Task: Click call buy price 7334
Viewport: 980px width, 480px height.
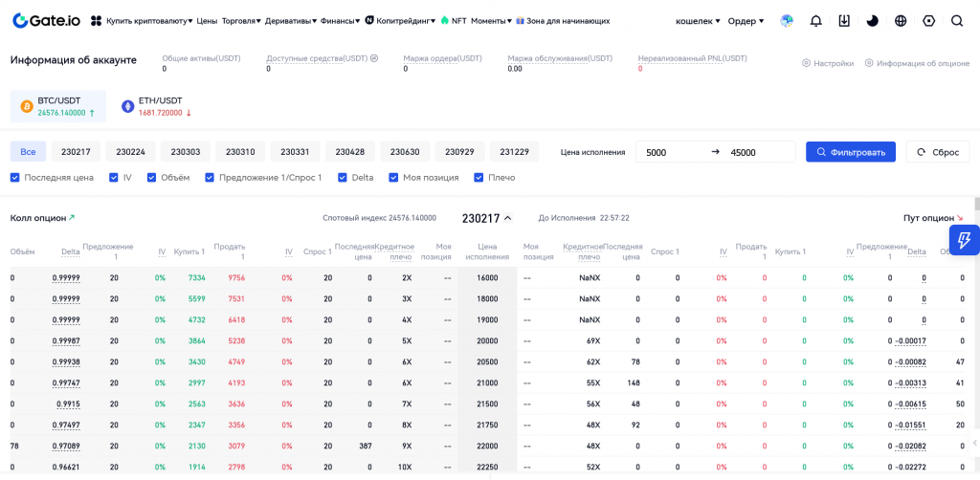Action: pos(196,277)
